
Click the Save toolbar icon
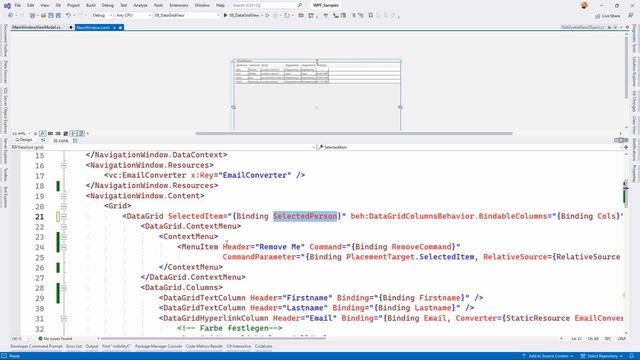[x=51, y=15]
